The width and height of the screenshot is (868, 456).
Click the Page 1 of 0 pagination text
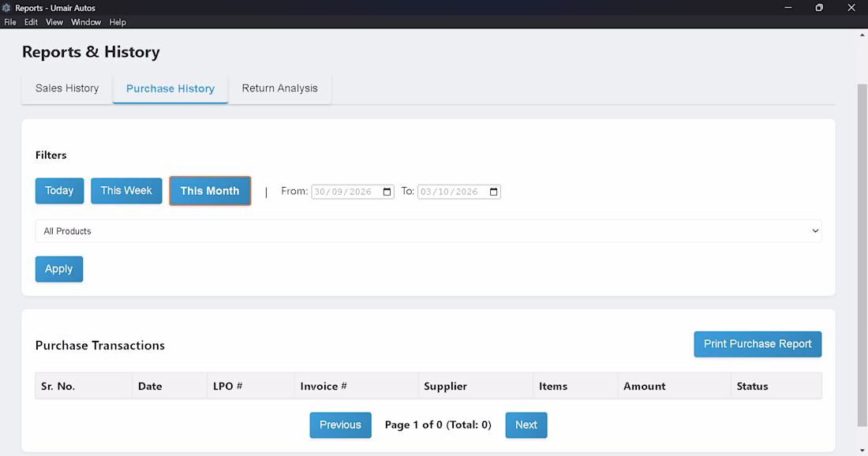[438, 425]
